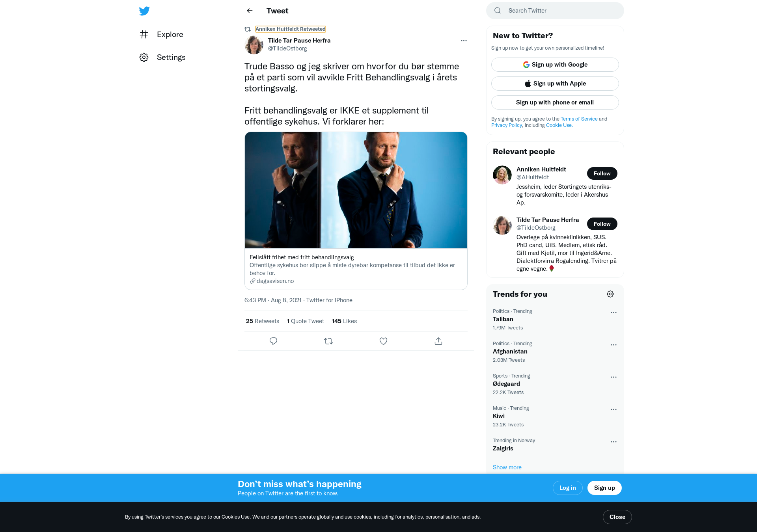Retweet using the retweet arrows icon
Viewport: 757px width, 532px height.
328,341
